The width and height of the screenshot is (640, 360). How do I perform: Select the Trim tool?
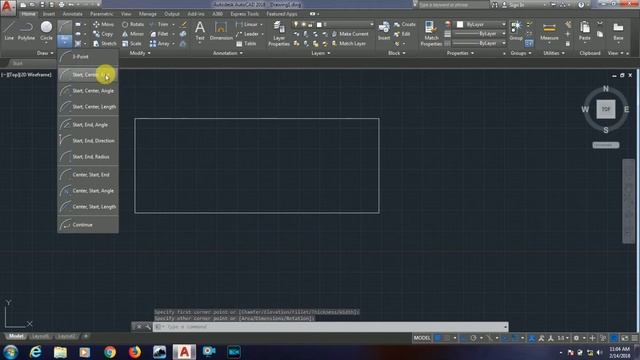(x=159, y=24)
